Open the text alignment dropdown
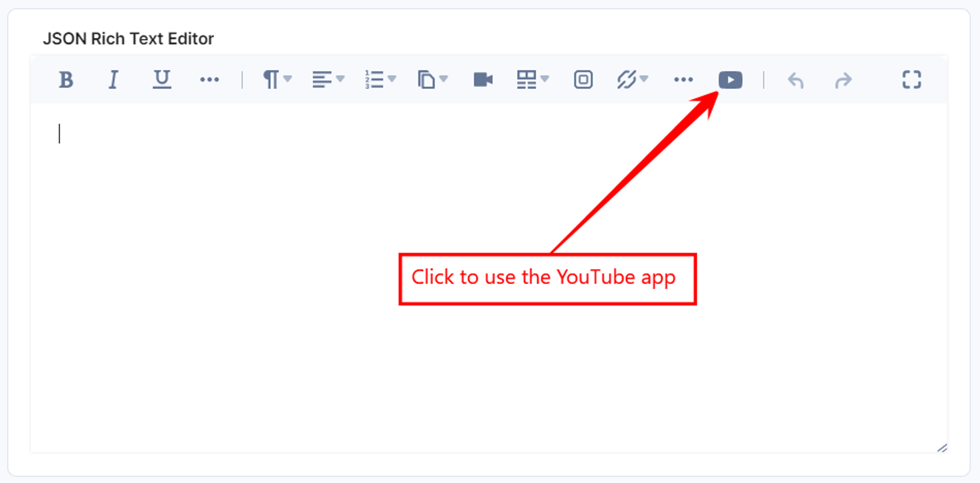Image resolution: width=980 pixels, height=483 pixels. click(x=328, y=80)
